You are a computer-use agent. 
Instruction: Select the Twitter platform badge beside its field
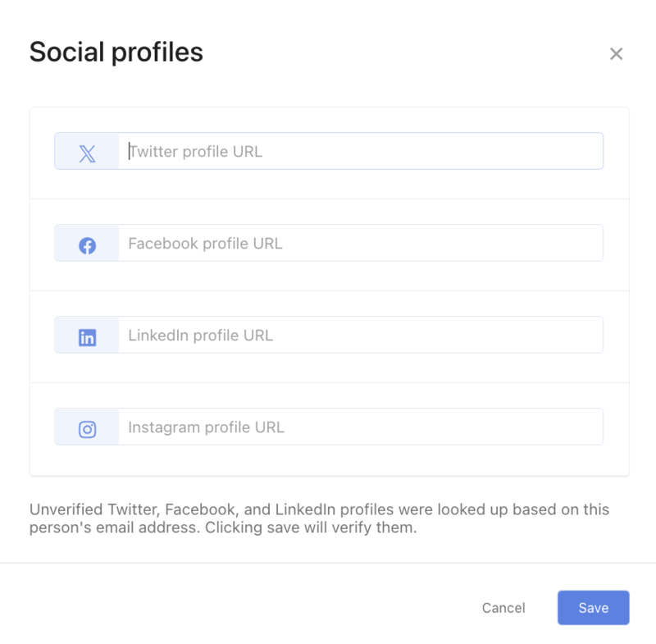[x=86, y=151]
